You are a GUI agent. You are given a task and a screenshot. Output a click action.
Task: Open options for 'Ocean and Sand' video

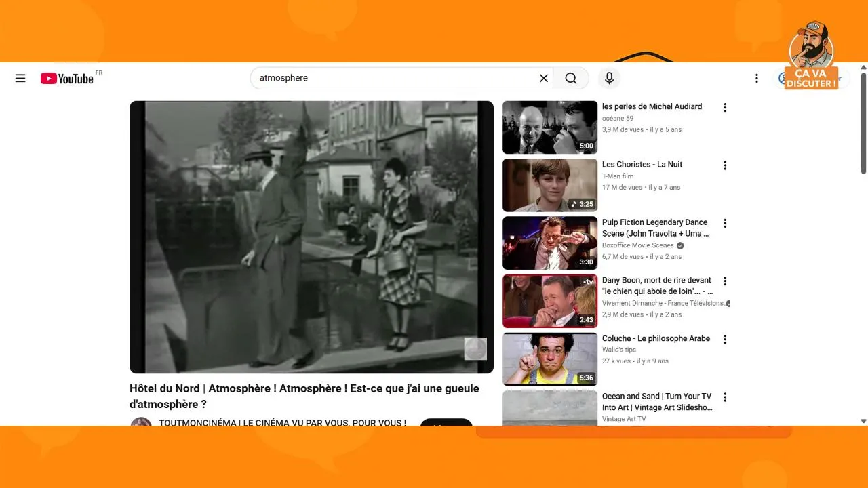(725, 397)
